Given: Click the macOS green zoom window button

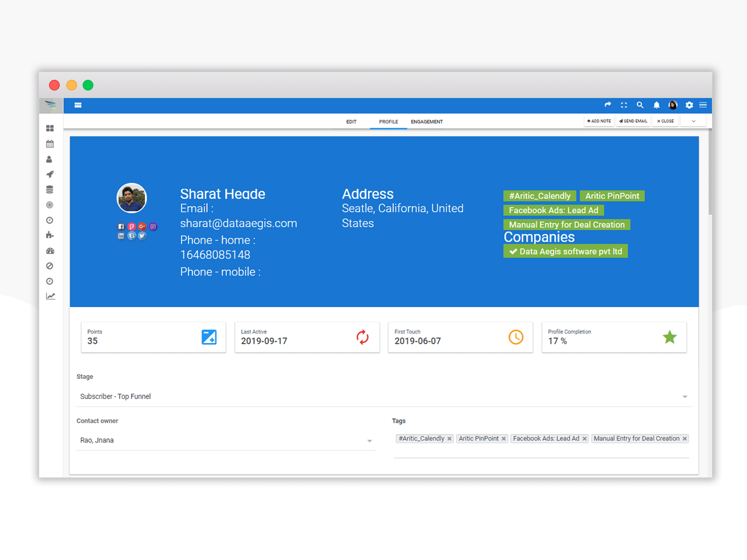Looking at the screenshot, I should coord(88,85).
